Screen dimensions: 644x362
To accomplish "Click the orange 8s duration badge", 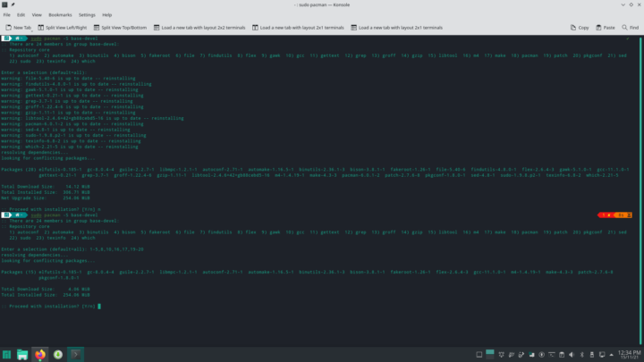I will (623, 215).
